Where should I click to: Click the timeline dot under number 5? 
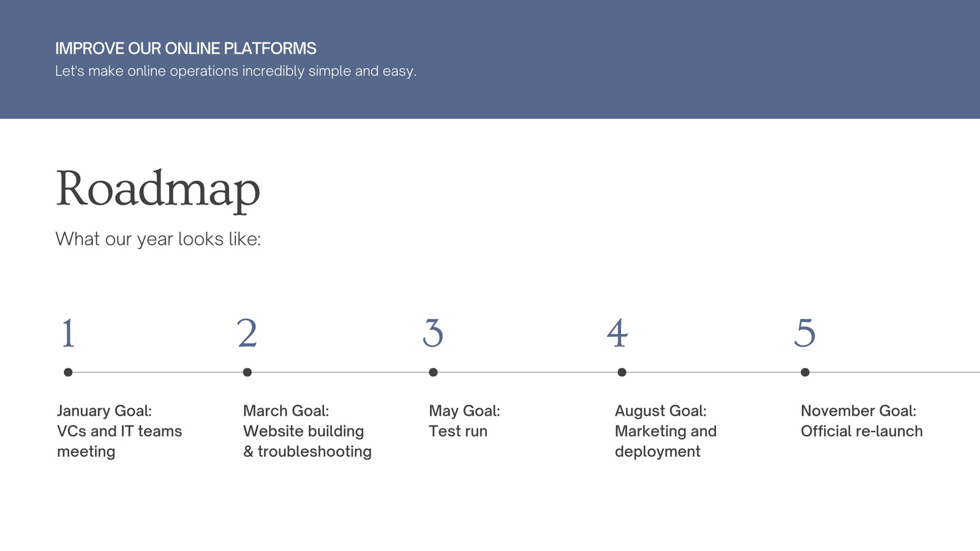click(805, 372)
